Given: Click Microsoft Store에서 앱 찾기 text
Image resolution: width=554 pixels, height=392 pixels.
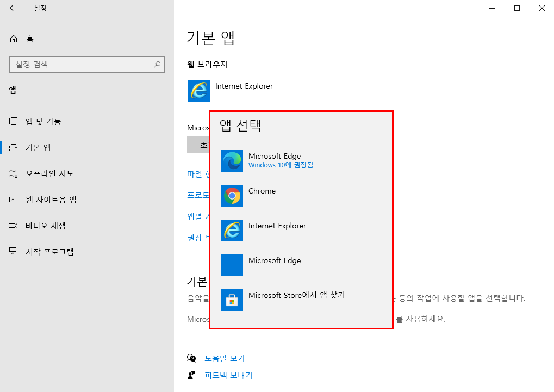Looking at the screenshot, I should (296, 295).
